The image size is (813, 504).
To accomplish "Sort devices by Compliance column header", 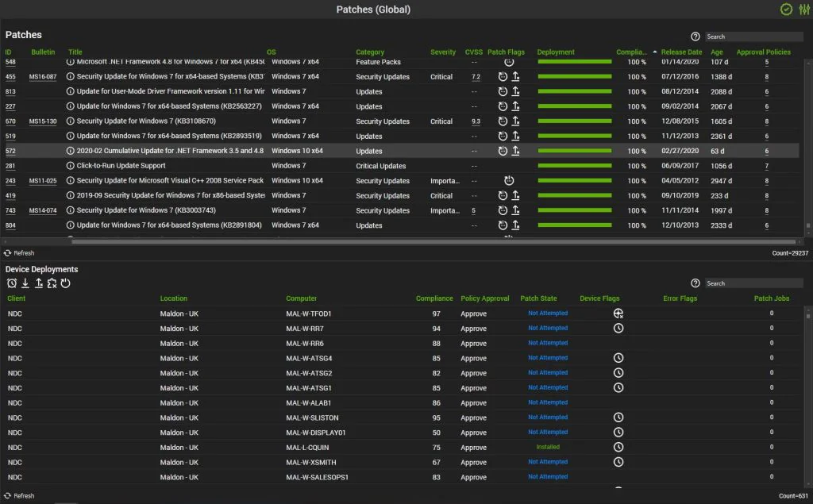I will pos(434,298).
